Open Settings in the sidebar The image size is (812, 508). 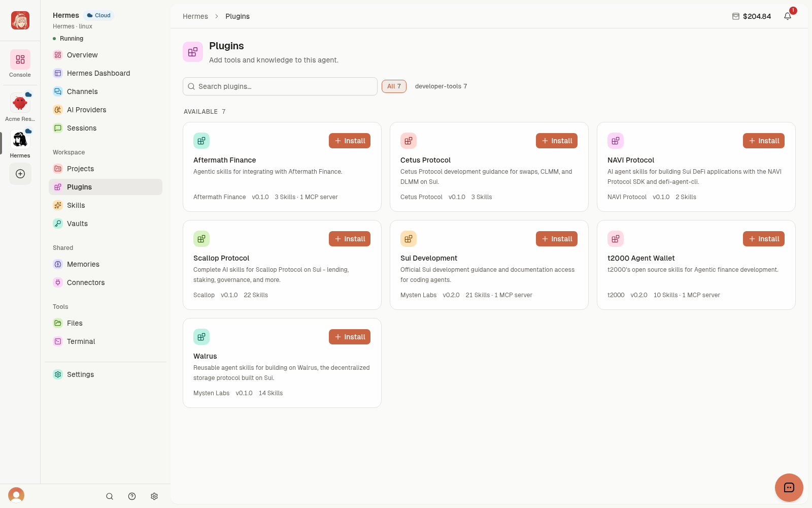coord(106,374)
